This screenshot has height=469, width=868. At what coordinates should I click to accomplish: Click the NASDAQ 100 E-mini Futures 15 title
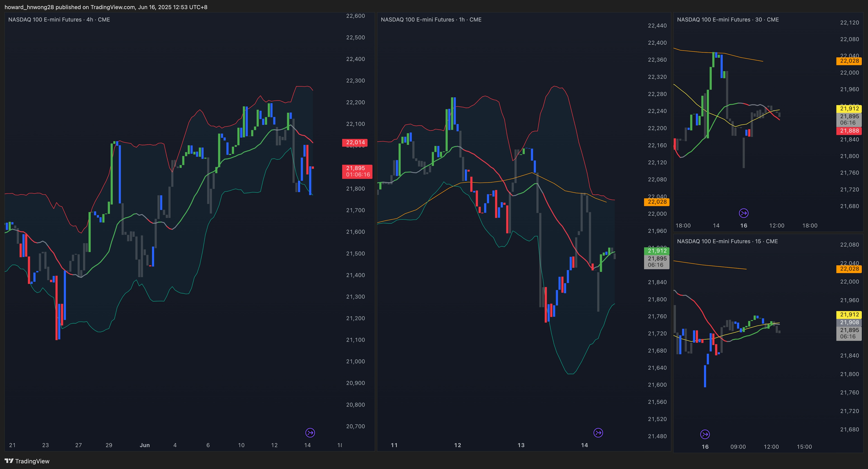pyautogui.click(x=727, y=241)
